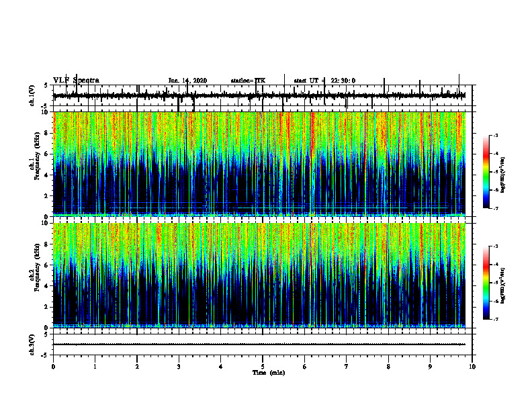Image resolution: width=532 pixels, height=411 pixels.
Task: Click the time axis tick label "5"
Action: 263,367
